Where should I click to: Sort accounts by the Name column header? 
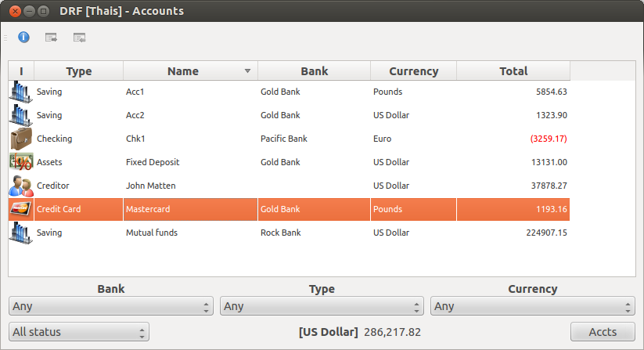pos(191,71)
